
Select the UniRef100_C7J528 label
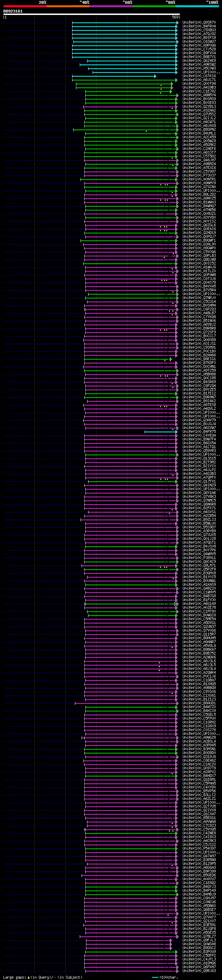(199, 49)
